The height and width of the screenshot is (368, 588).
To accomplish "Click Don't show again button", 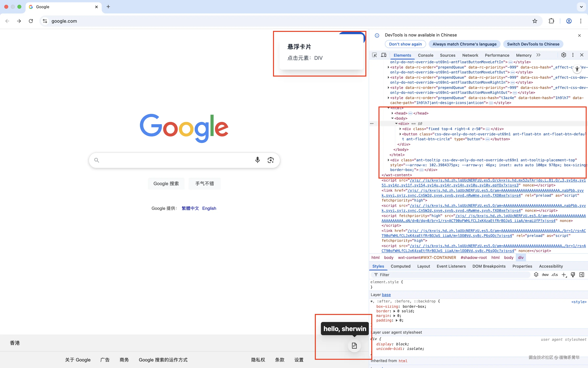I will pos(405,44).
